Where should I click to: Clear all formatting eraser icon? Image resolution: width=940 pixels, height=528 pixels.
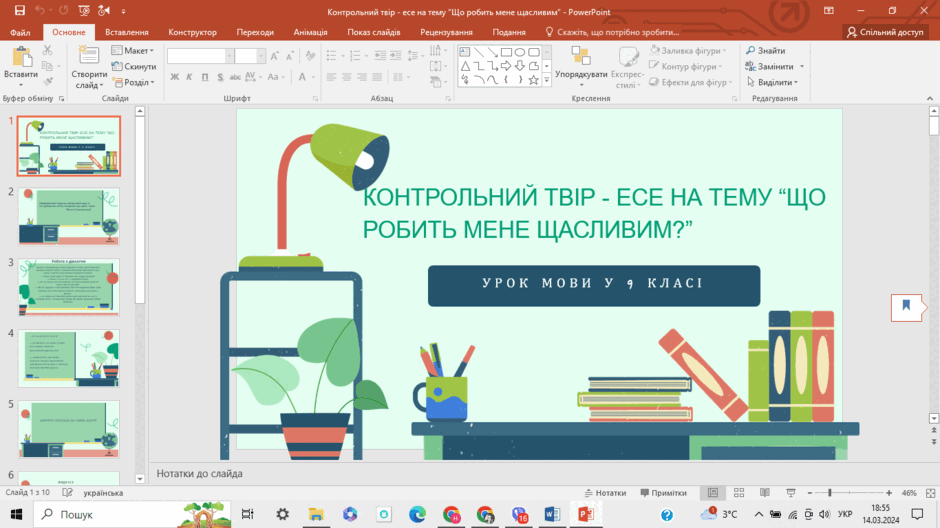coord(310,56)
